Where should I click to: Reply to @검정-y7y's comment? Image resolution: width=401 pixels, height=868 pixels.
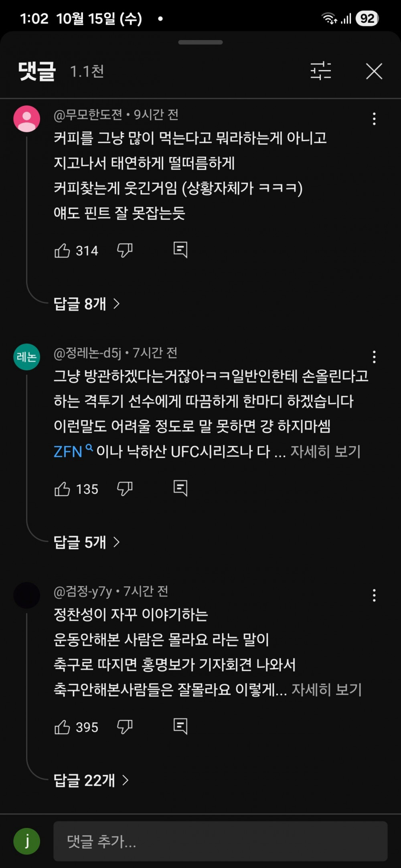[x=180, y=727]
